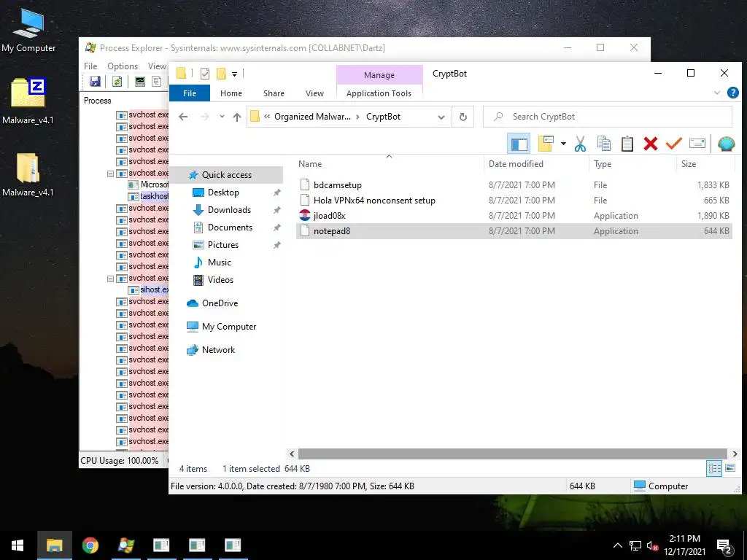Open Options menu in Process Explorer

click(x=123, y=66)
